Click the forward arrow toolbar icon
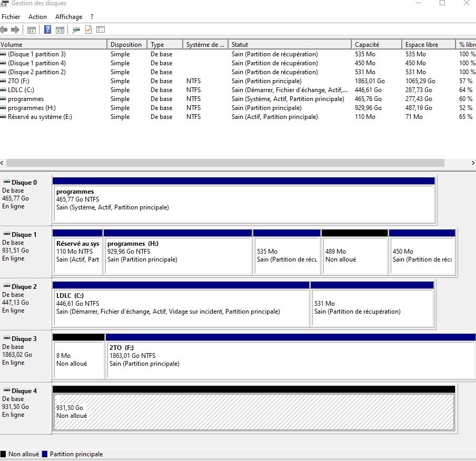Viewport: 476px width, 461px height. pyautogui.click(x=15, y=30)
